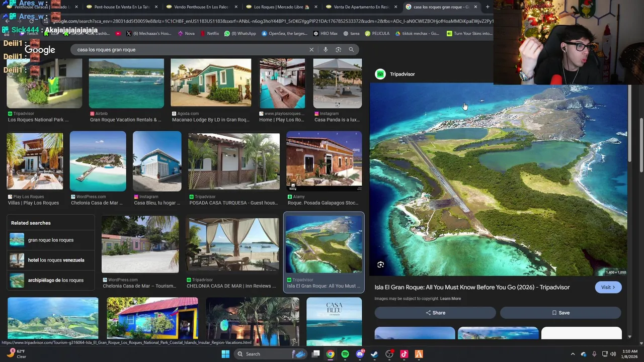
Task: Open Isla El Gran Roque Tripadvisor title link
Action: click(472, 287)
